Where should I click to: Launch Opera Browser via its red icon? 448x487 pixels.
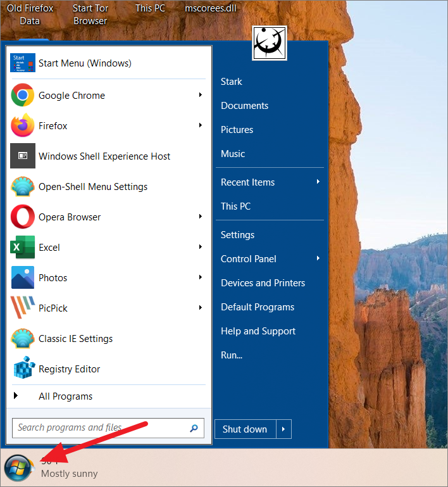click(23, 217)
